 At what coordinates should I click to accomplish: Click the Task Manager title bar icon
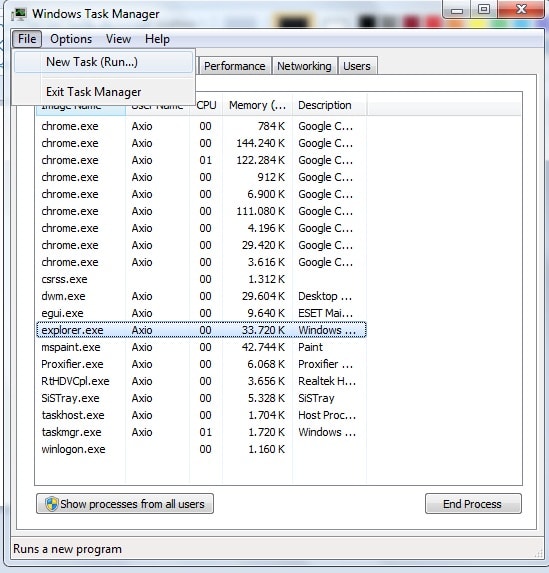pyautogui.click(x=19, y=14)
